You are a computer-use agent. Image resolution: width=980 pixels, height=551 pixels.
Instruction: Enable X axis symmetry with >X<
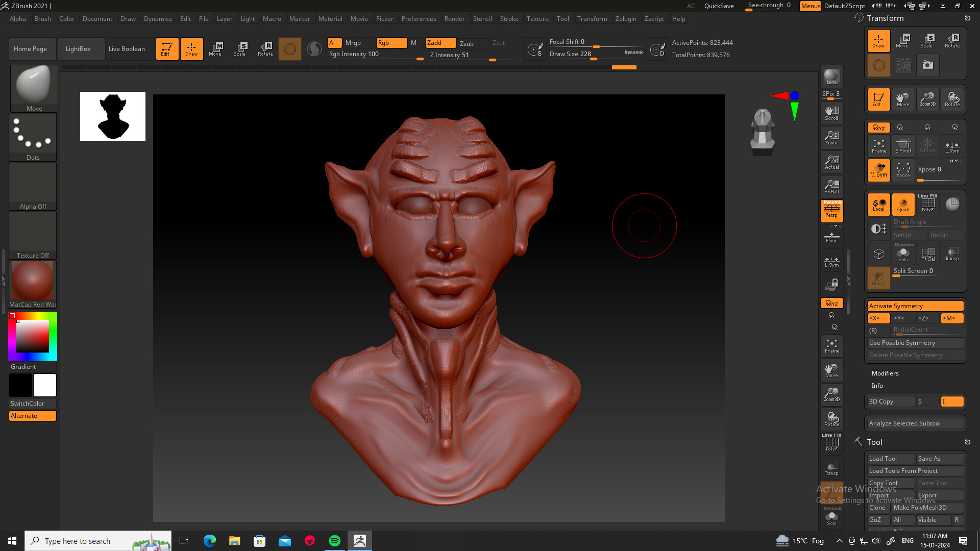coord(878,318)
